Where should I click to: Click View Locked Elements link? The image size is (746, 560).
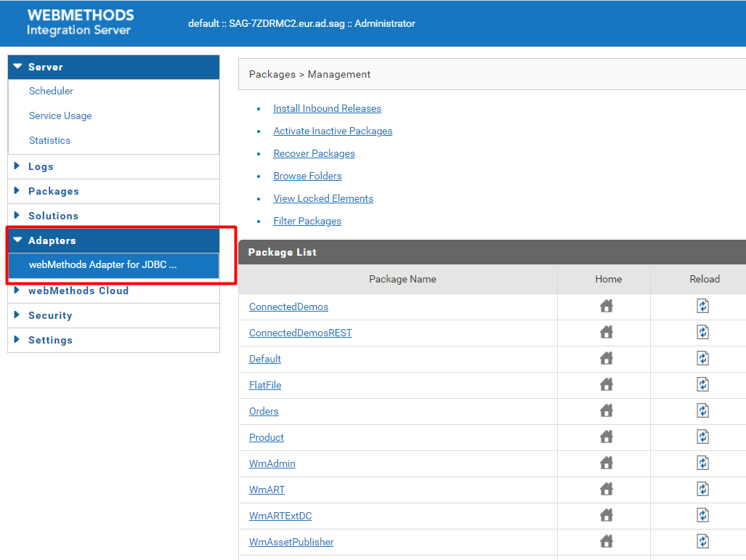(x=323, y=198)
